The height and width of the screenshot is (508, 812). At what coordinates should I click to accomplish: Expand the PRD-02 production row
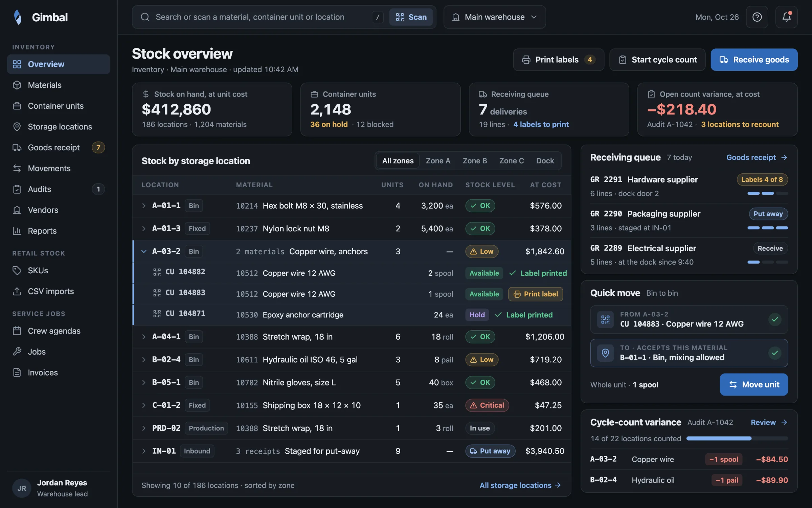point(144,428)
